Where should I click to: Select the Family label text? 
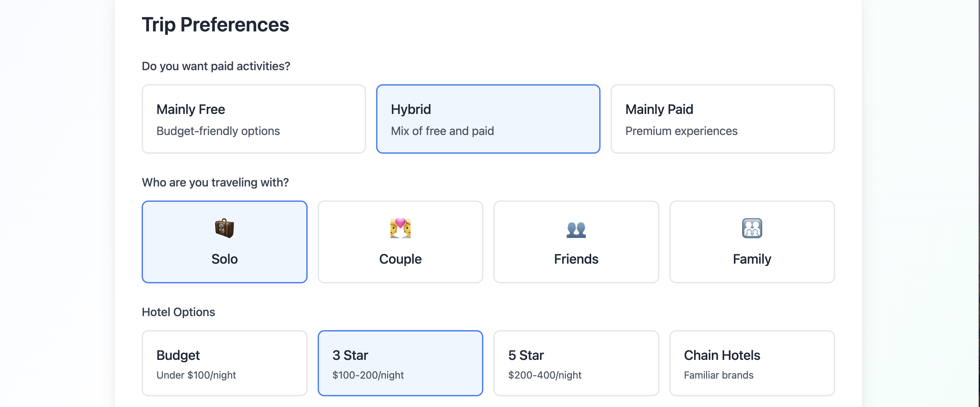752,259
